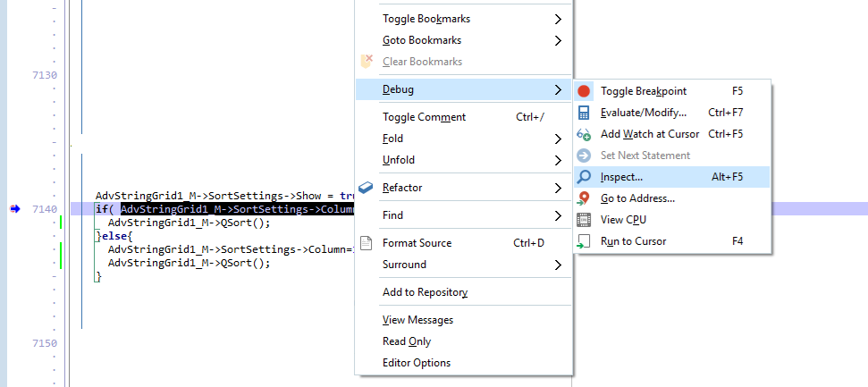The width and height of the screenshot is (868, 387).
Task: Toggle Read Only mode for editor
Action: [x=407, y=341]
